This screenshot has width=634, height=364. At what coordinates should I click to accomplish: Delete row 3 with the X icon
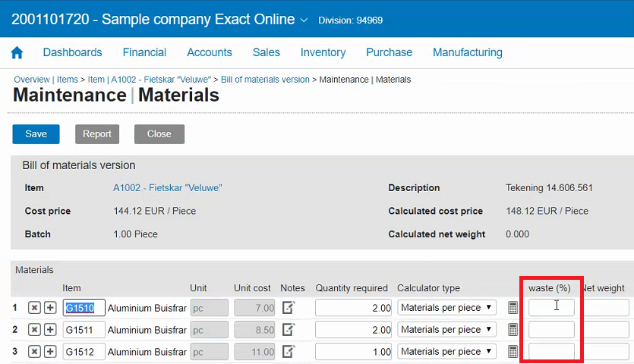tap(34, 351)
